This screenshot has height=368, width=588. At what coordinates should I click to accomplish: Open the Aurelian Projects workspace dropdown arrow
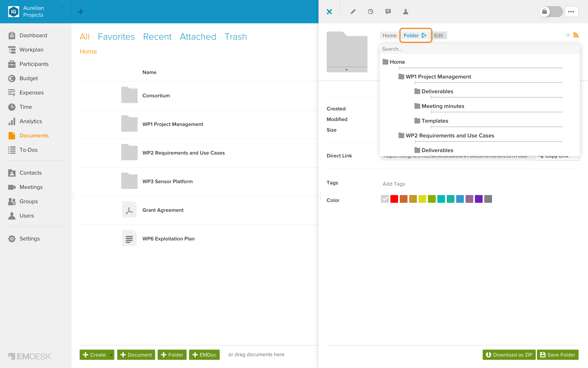coord(62,8)
